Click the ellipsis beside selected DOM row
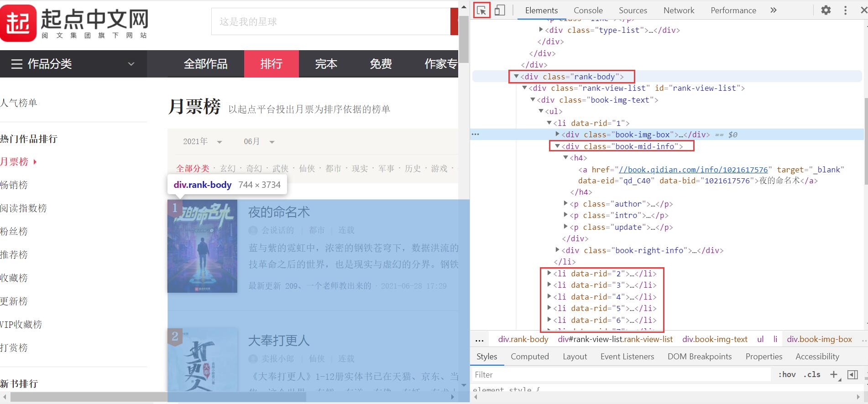This screenshot has width=868, height=404. point(476,135)
